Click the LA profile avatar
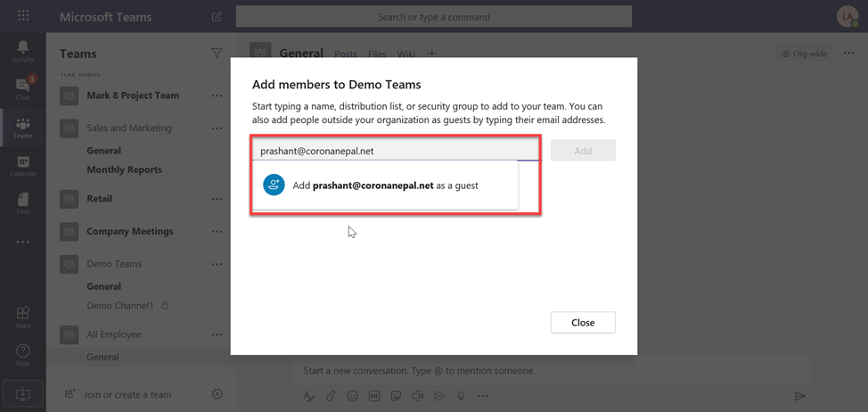The width and height of the screenshot is (868, 412). tap(848, 17)
